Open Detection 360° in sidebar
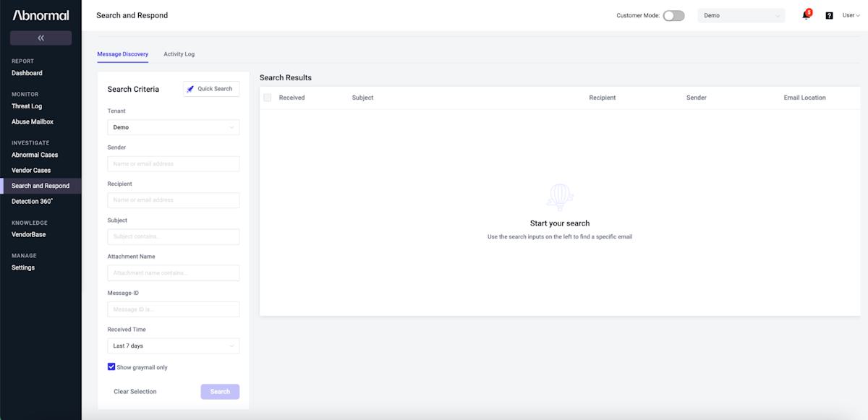Image resolution: width=868 pixels, height=420 pixels. click(x=32, y=202)
